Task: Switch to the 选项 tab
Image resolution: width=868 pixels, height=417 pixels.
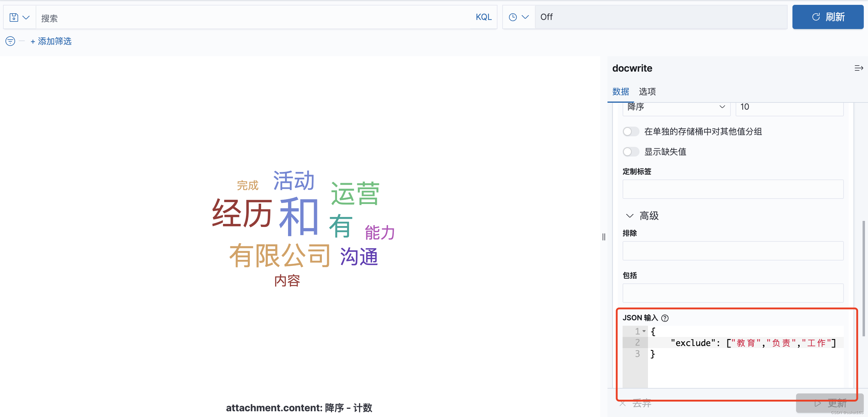Action: tap(647, 92)
